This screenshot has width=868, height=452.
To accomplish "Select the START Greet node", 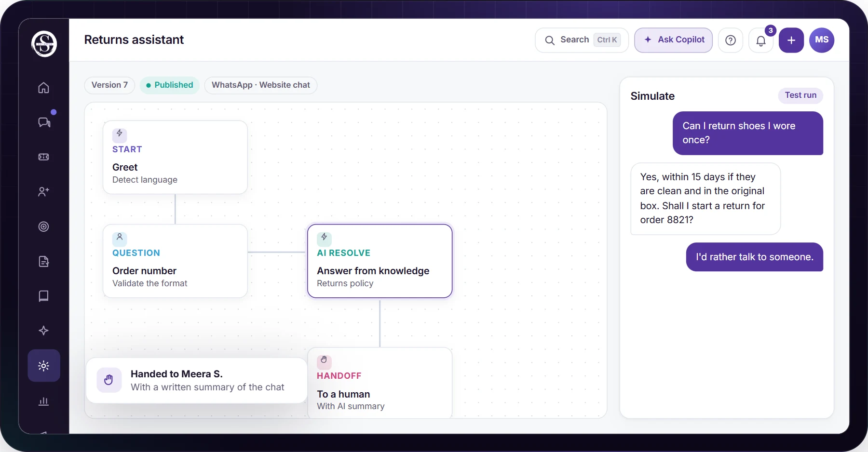I will tap(175, 158).
